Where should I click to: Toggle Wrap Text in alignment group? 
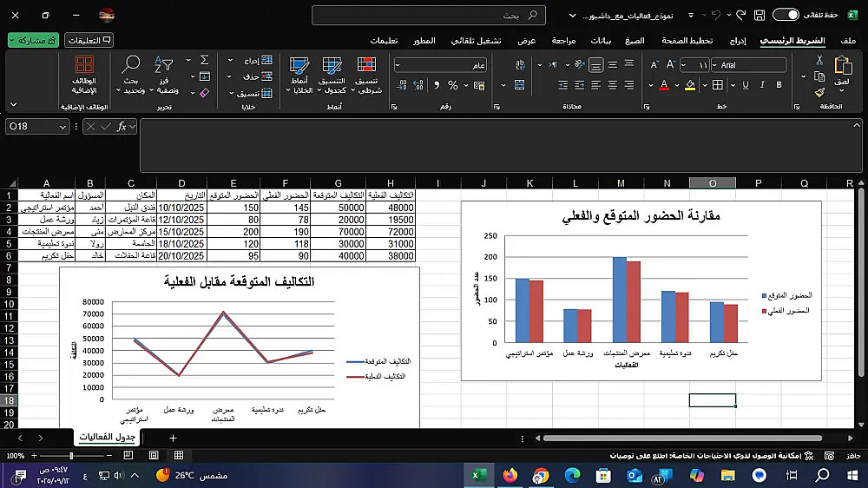(519, 65)
